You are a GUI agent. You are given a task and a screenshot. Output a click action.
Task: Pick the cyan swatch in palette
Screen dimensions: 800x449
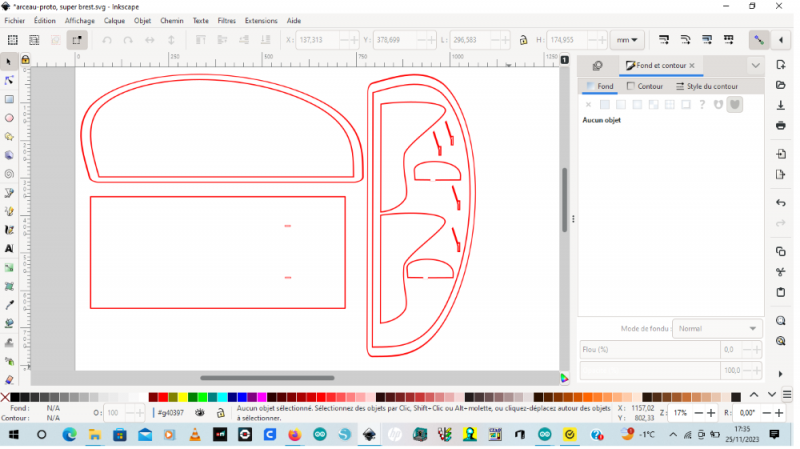tap(222, 397)
